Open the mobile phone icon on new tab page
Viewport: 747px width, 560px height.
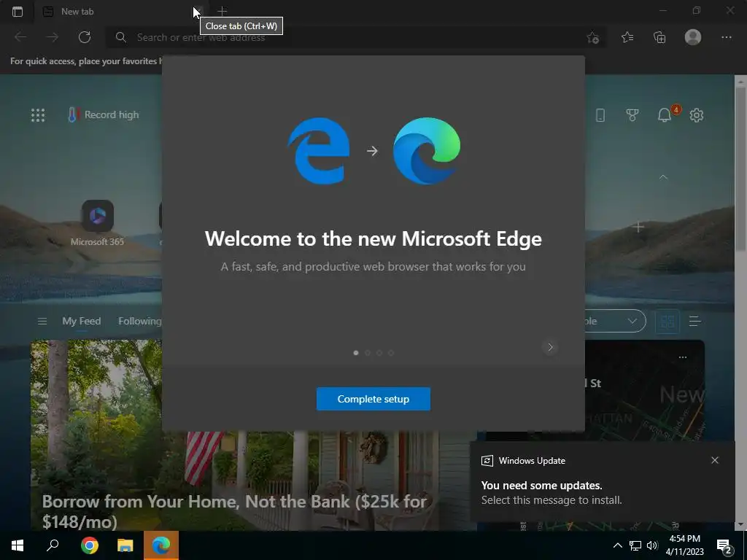600,114
